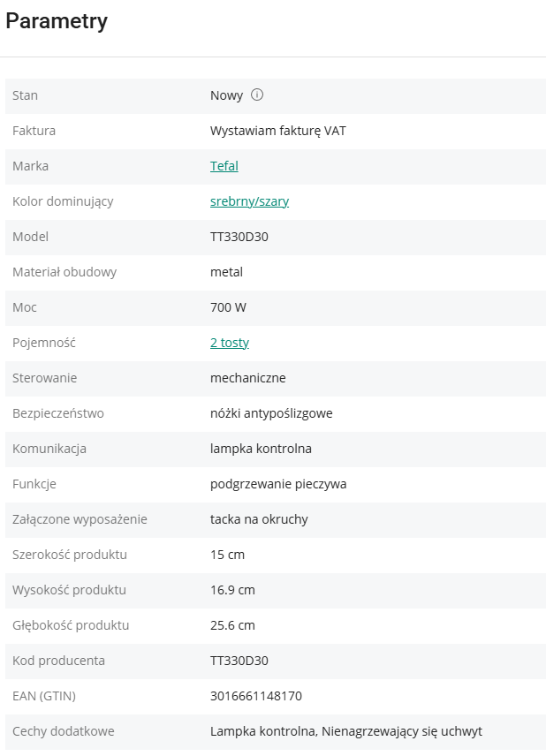Image resolution: width=546 pixels, height=756 pixels.
Task: Click the Kod producenta value TT330D30
Action: [x=239, y=661]
